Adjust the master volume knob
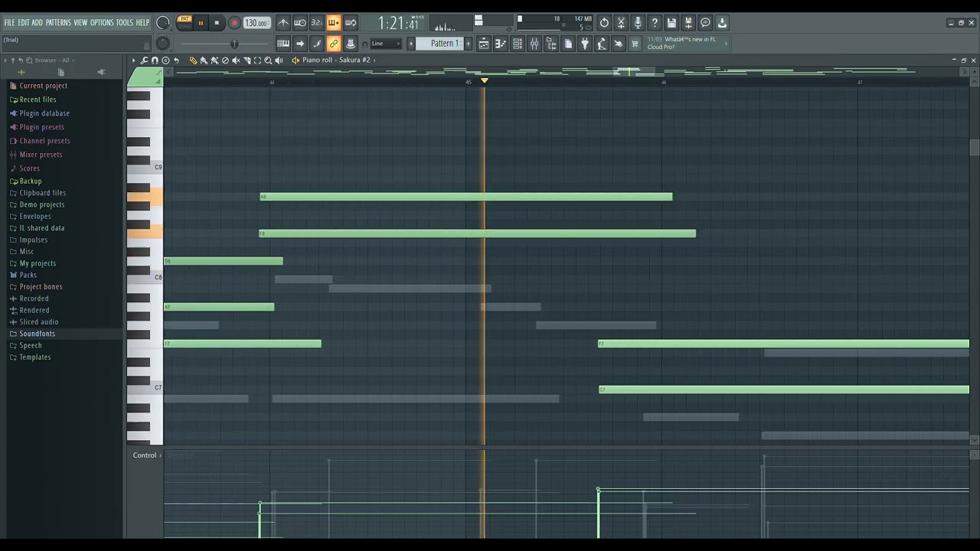The image size is (980, 551). click(162, 23)
